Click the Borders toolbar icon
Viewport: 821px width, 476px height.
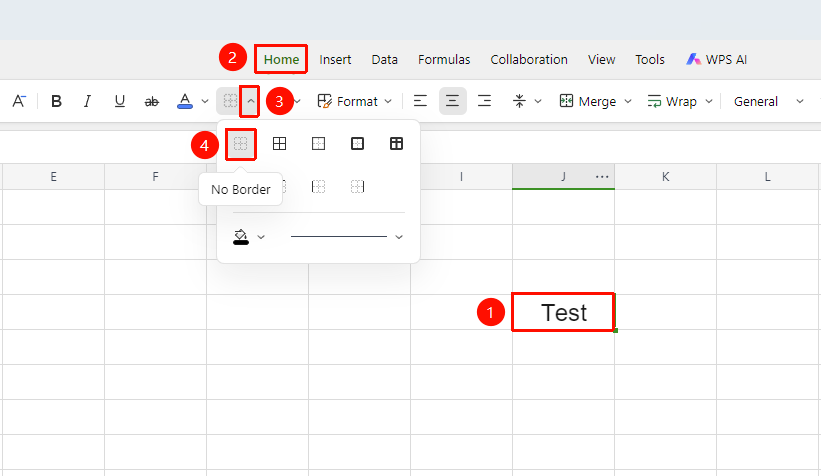coord(230,101)
